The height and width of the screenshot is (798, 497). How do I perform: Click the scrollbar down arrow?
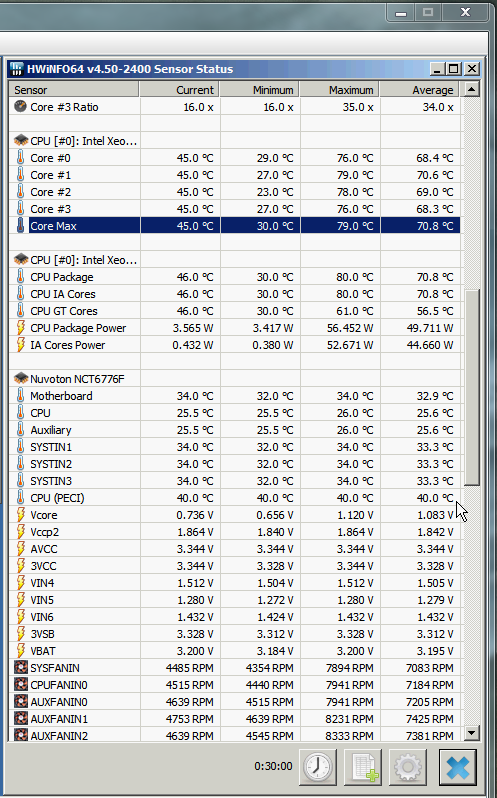point(472,733)
